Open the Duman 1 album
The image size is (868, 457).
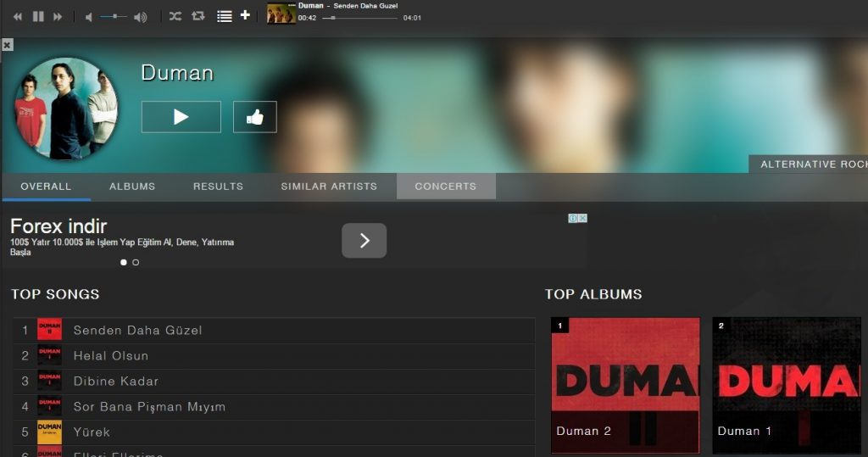tap(787, 386)
